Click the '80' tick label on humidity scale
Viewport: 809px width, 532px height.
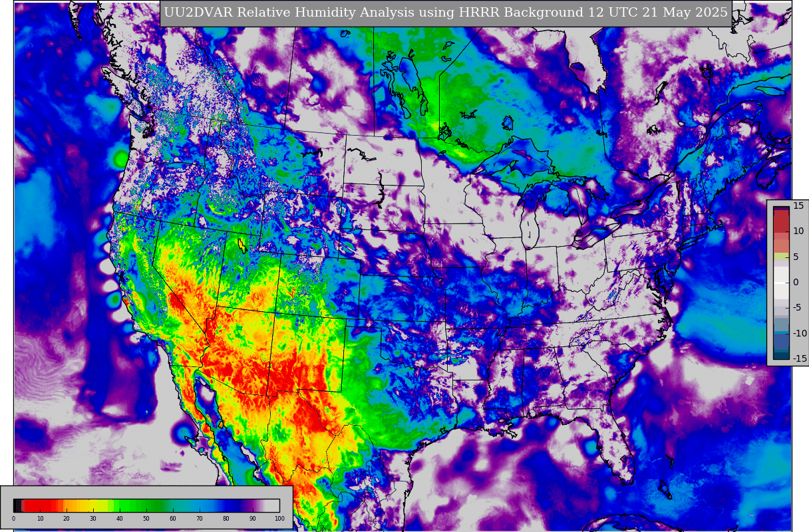coord(226,519)
